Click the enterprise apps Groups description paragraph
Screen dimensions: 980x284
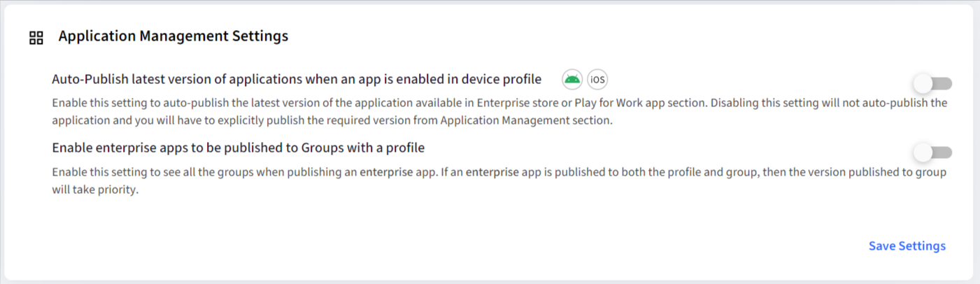(499, 180)
